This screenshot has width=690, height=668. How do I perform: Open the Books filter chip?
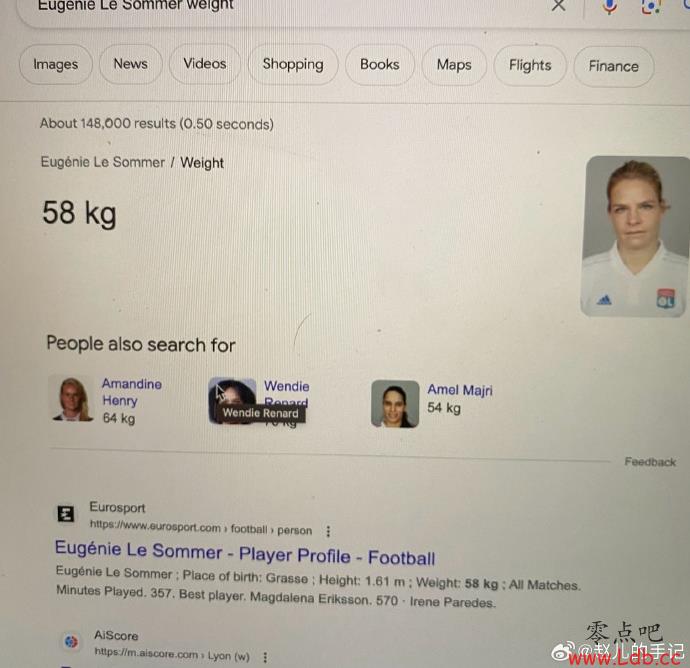[380, 65]
